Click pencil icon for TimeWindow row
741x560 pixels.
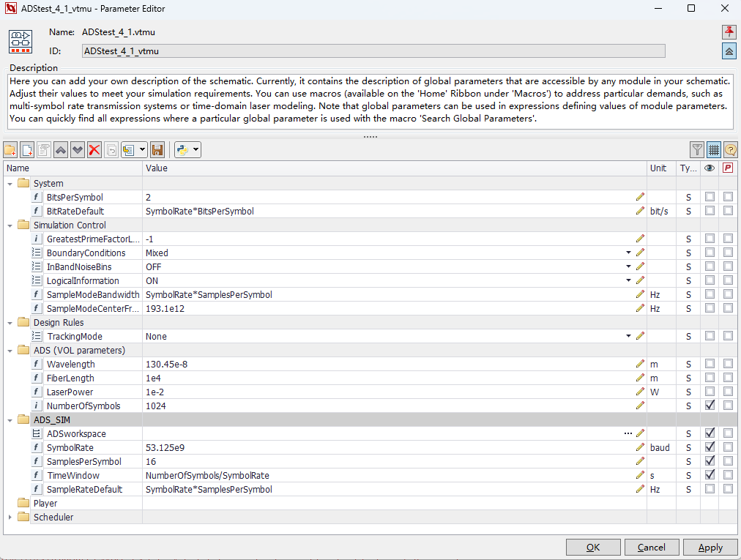[640, 475]
